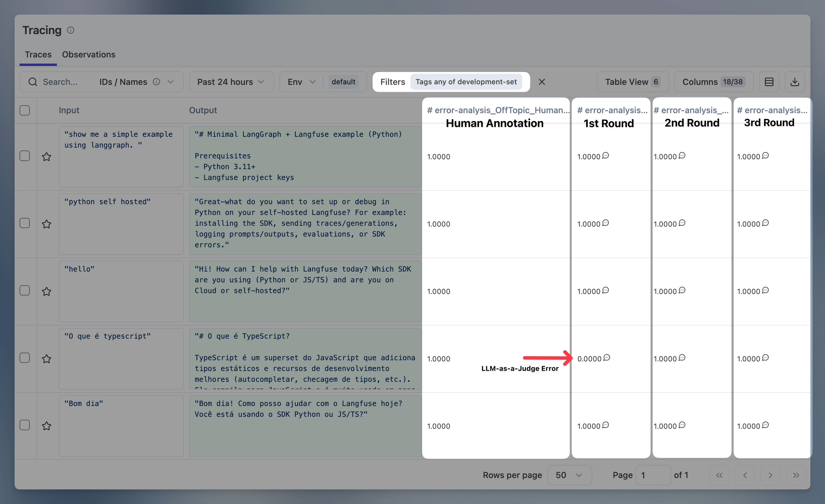Jump to last page with double-chevron icon
Screen dimensions: 825x504
tap(796, 475)
